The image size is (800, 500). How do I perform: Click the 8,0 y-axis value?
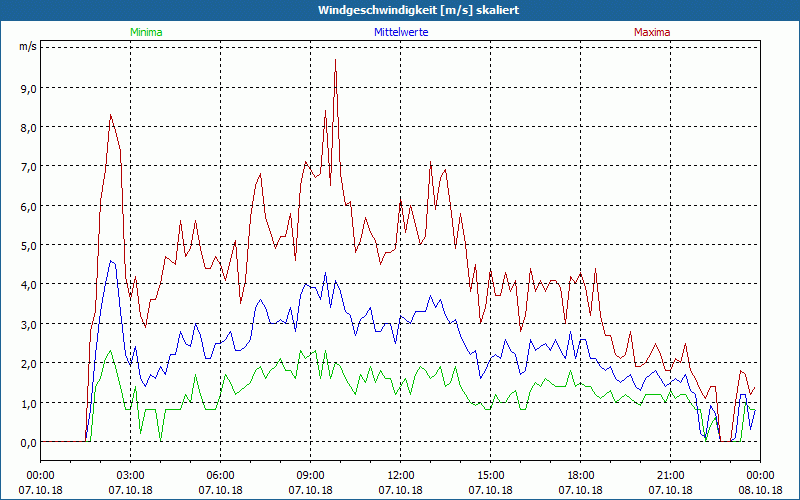point(29,128)
